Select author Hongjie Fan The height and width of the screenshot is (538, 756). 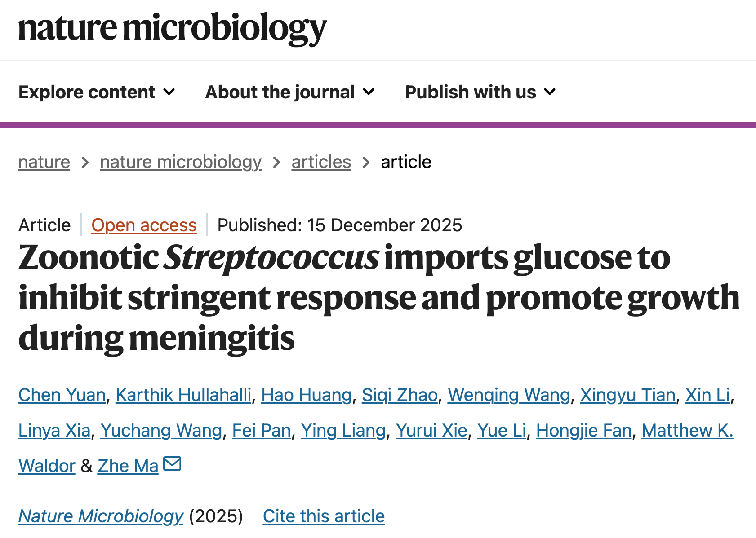(x=584, y=431)
